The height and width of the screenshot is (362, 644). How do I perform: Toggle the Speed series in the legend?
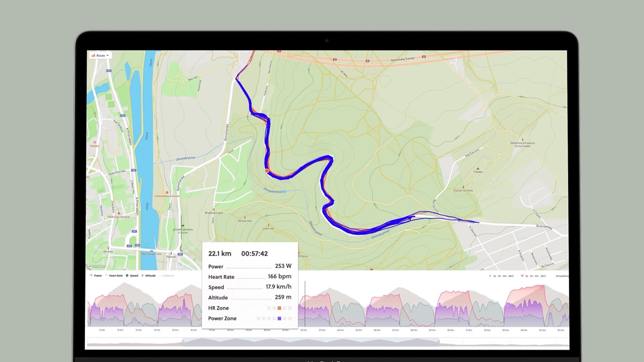[x=132, y=276]
